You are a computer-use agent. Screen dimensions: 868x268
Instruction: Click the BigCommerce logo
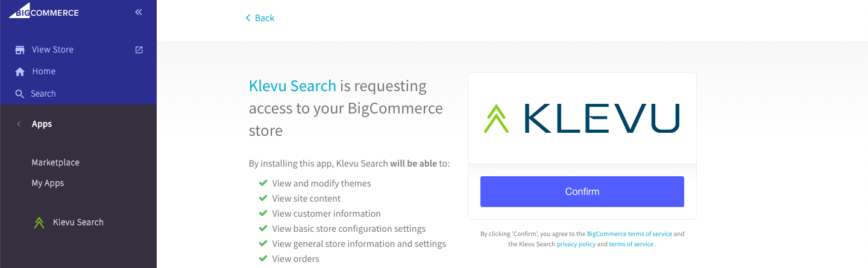click(43, 11)
